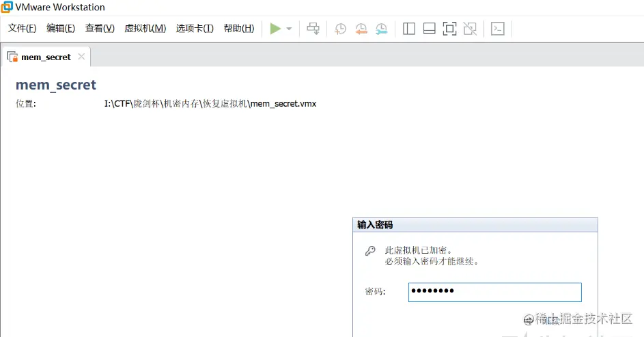Viewport: 644px width, 337px height.
Task: Click the 此虚拟机已加密 message text
Action: [418, 250]
